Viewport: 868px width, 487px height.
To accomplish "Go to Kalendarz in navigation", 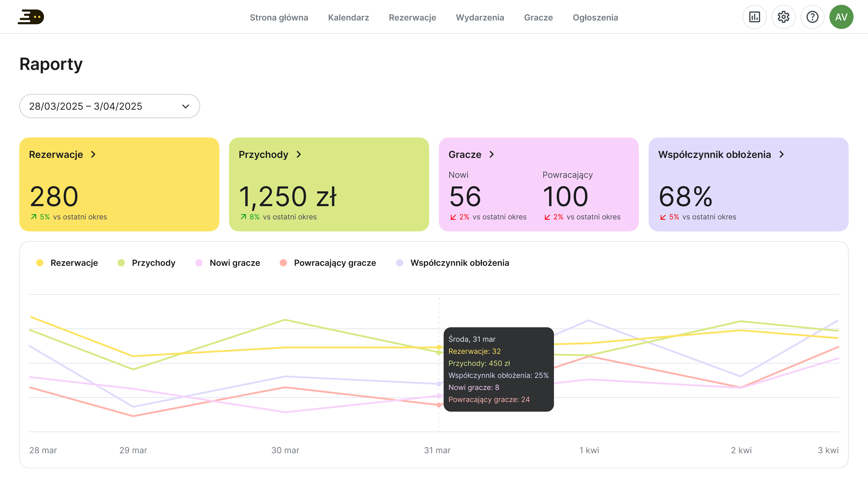I will 348,17.
